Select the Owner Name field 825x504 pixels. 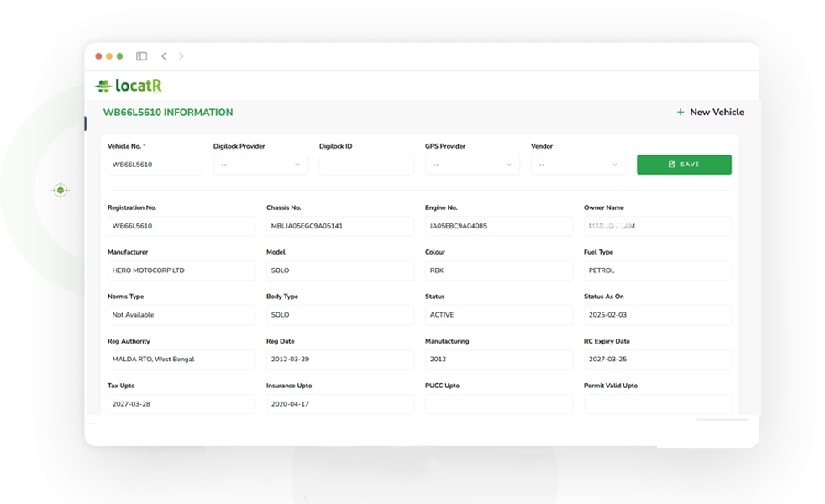658,226
